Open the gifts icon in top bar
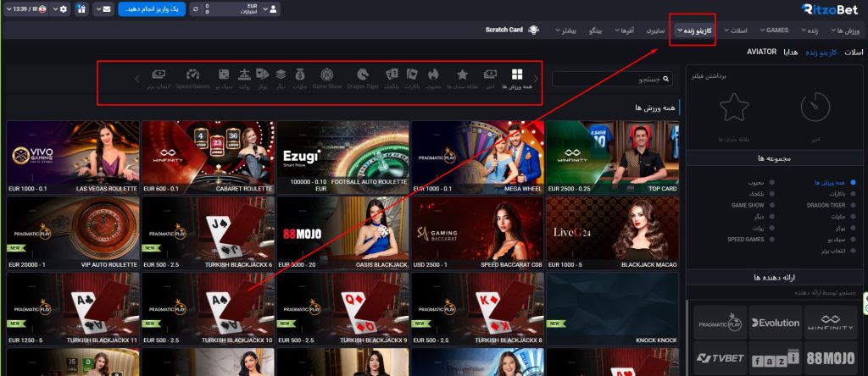 pyautogui.click(x=81, y=8)
